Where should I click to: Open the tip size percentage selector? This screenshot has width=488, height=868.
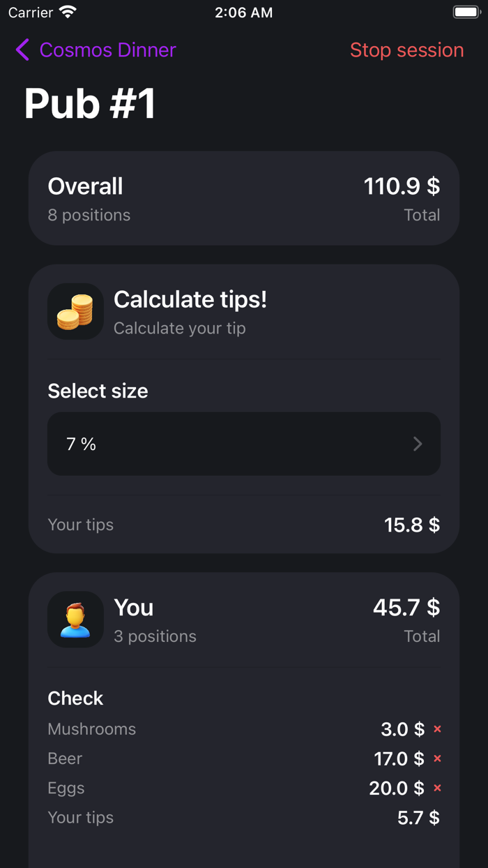pyautogui.click(x=243, y=444)
